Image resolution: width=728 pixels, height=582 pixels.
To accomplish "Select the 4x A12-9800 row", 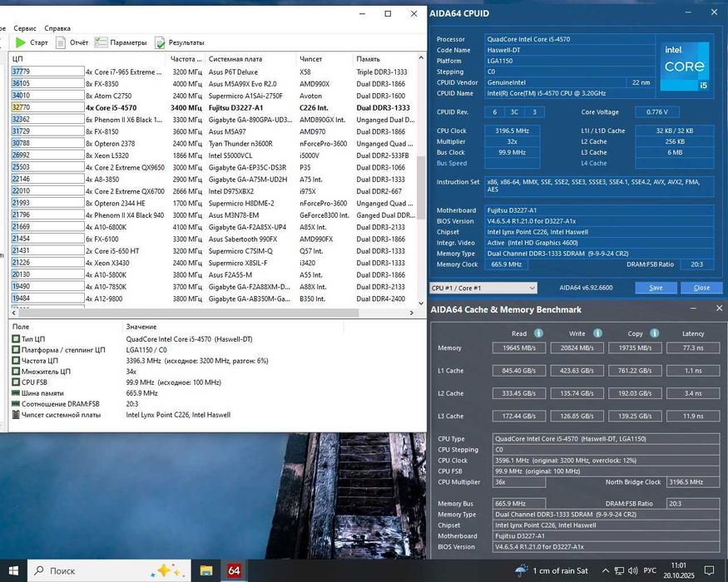I will point(213,298).
